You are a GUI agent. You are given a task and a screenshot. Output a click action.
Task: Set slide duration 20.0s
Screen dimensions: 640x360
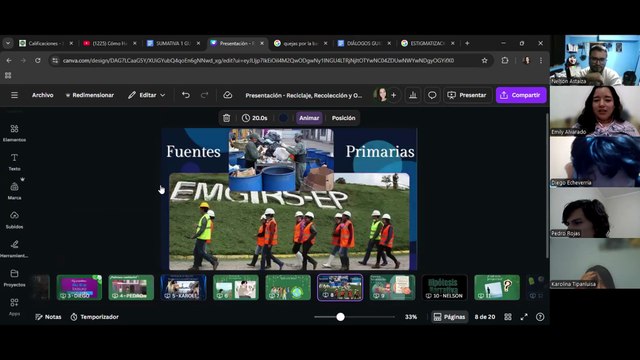click(x=254, y=118)
